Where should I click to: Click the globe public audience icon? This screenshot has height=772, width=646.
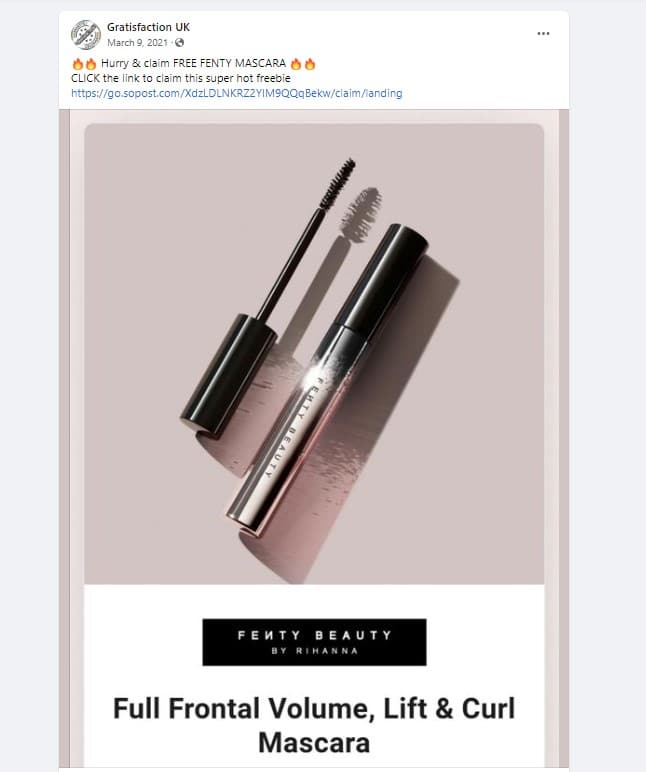click(179, 43)
